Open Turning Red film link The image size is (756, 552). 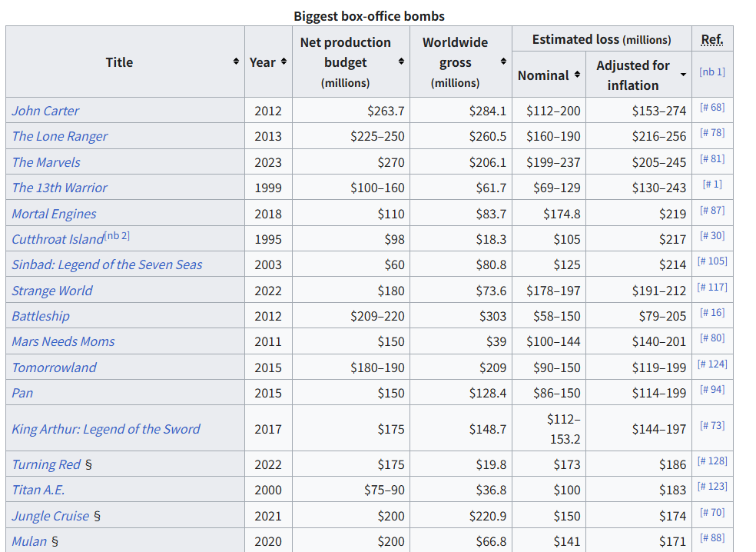coord(46,464)
